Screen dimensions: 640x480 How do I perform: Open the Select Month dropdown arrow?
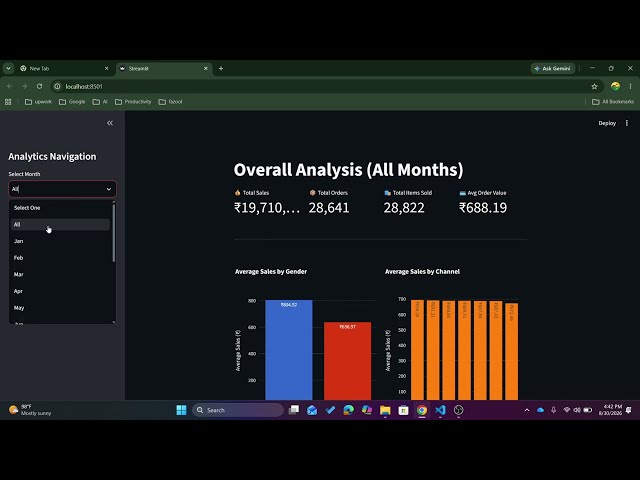point(109,189)
